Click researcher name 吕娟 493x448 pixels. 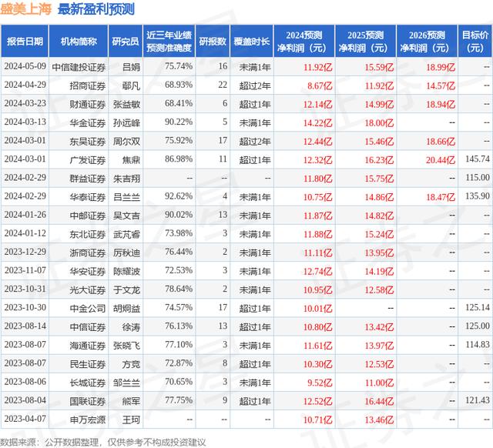(x=131, y=67)
